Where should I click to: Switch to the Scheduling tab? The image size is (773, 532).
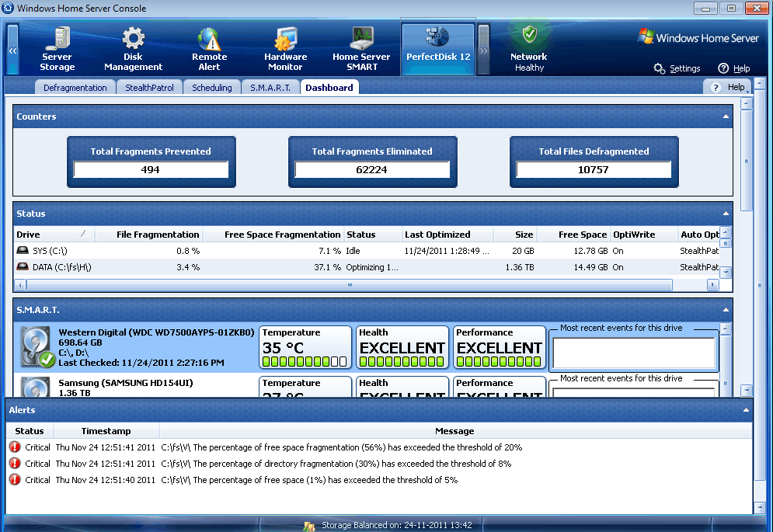(x=212, y=88)
